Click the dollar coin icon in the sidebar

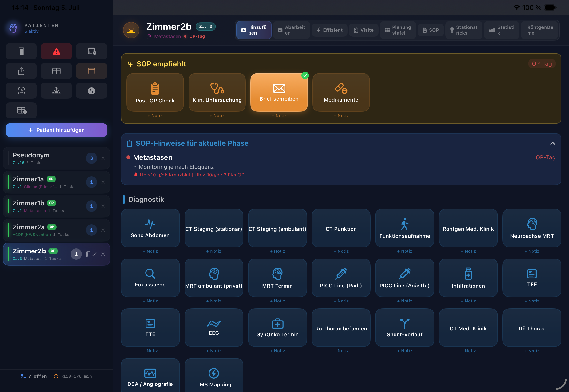(91, 91)
